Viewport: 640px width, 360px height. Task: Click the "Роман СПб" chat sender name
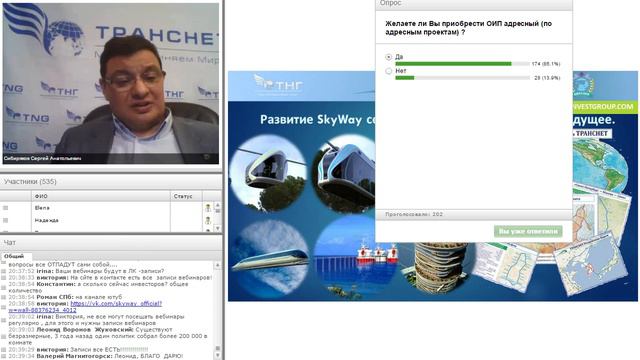click(x=54, y=298)
